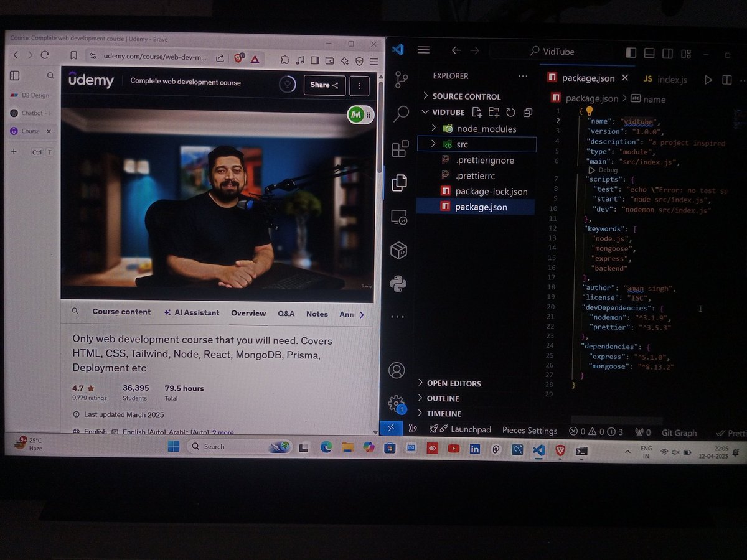This screenshot has height=560, width=747.
Task: Open the Brave Shields lion icon
Action: [x=239, y=58]
